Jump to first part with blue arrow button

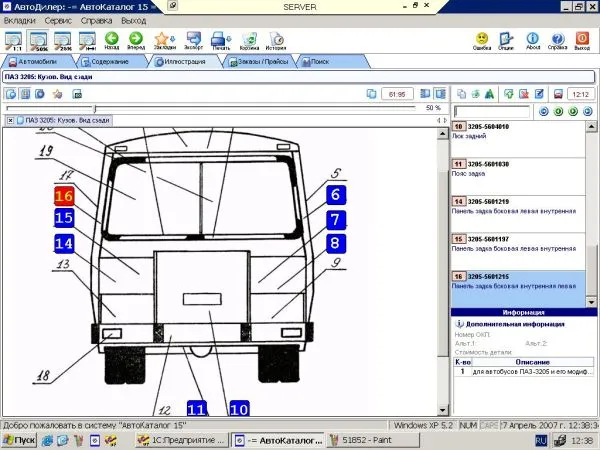[x=543, y=111]
